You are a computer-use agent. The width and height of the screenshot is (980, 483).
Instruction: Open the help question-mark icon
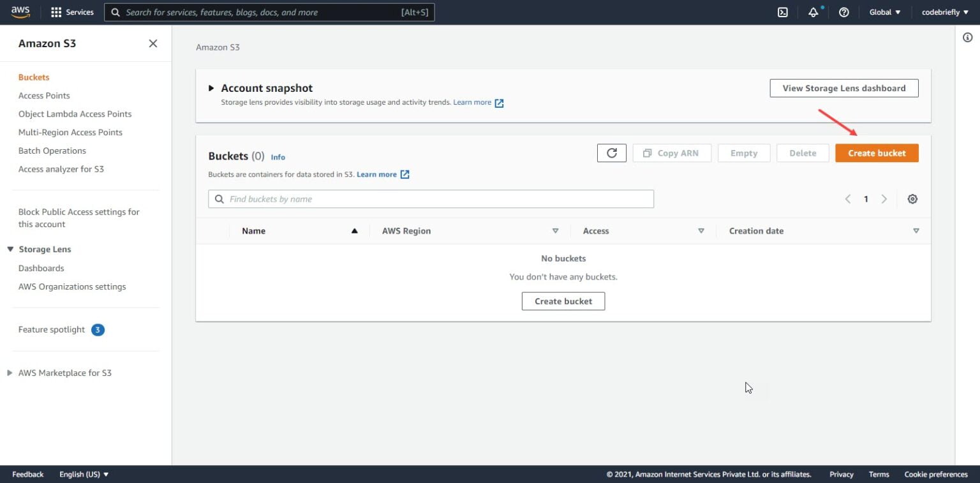click(843, 11)
